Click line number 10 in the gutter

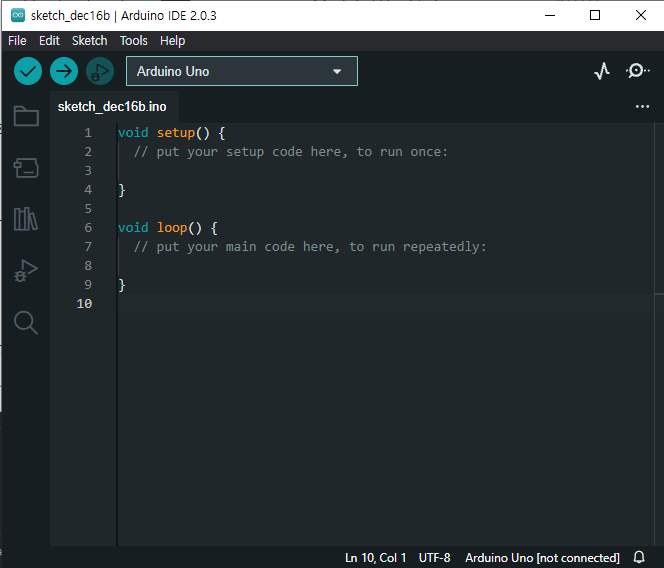[x=84, y=304]
